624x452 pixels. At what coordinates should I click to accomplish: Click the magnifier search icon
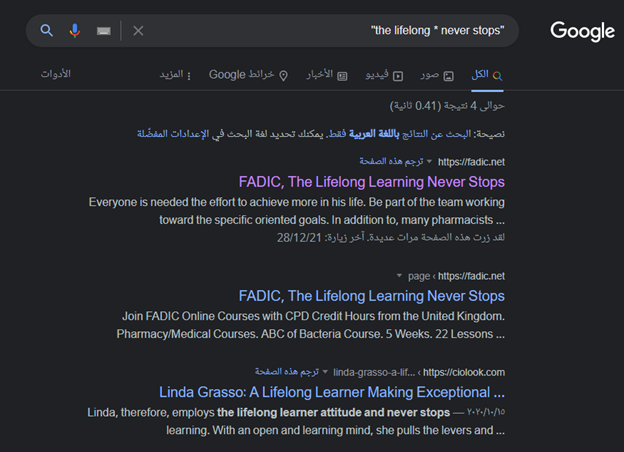[x=46, y=31]
